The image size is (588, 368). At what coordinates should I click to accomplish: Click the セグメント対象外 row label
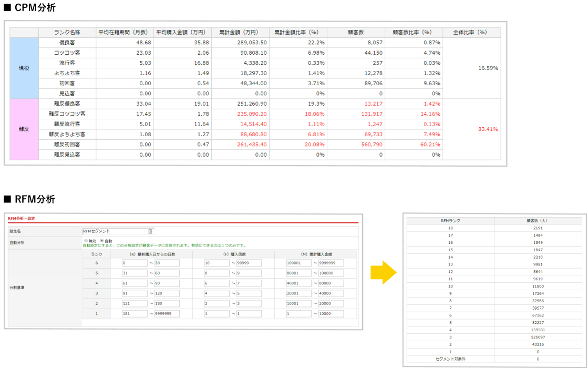coord(450,359)
